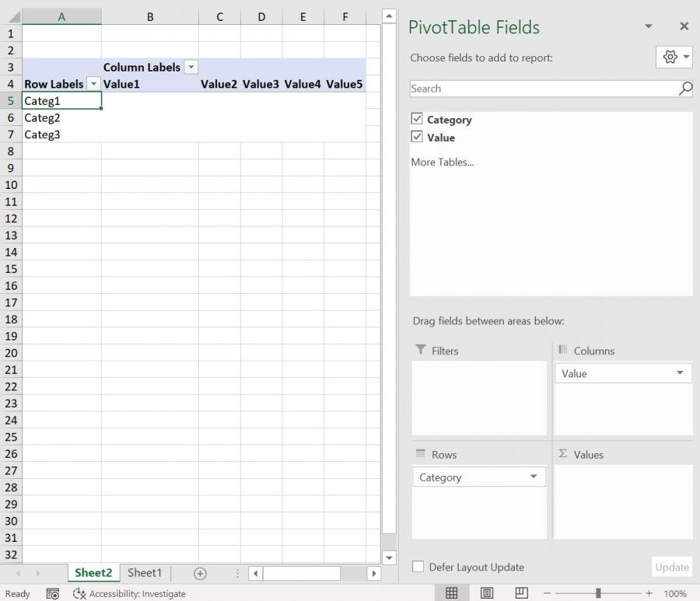Image resolution: width=700 pixels, height=601 pixels.
Task: Click the vertical scrollbar down arrow
Action: tap(389, 557)
